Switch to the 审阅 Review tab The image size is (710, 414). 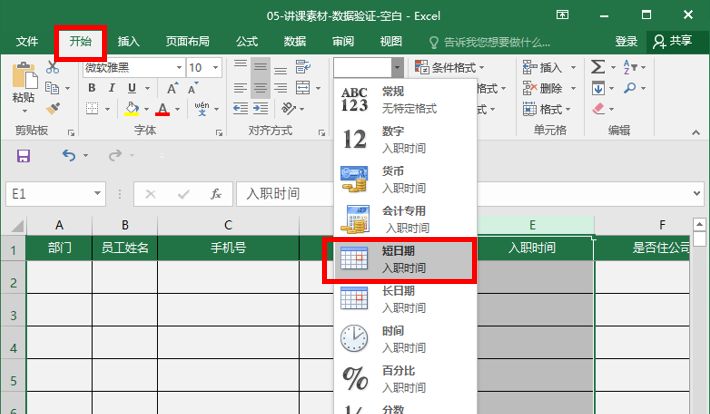(343, 42)
